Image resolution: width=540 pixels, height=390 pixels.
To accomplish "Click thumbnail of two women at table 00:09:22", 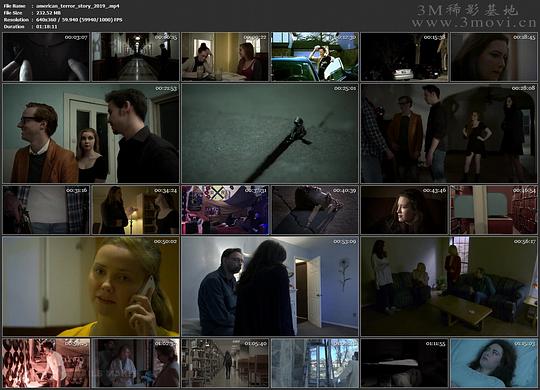I will (x=225, y=57).
